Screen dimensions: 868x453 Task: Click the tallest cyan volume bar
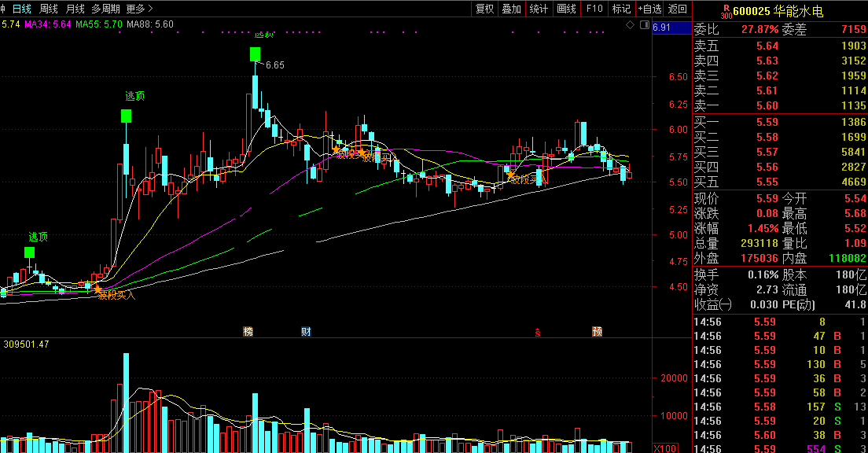(x=127, y=403)
